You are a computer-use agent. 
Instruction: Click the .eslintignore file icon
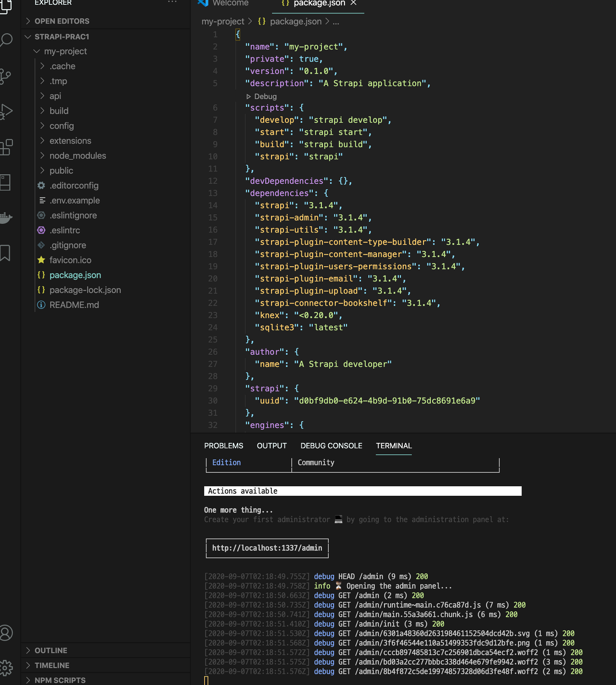coord(41,215)
